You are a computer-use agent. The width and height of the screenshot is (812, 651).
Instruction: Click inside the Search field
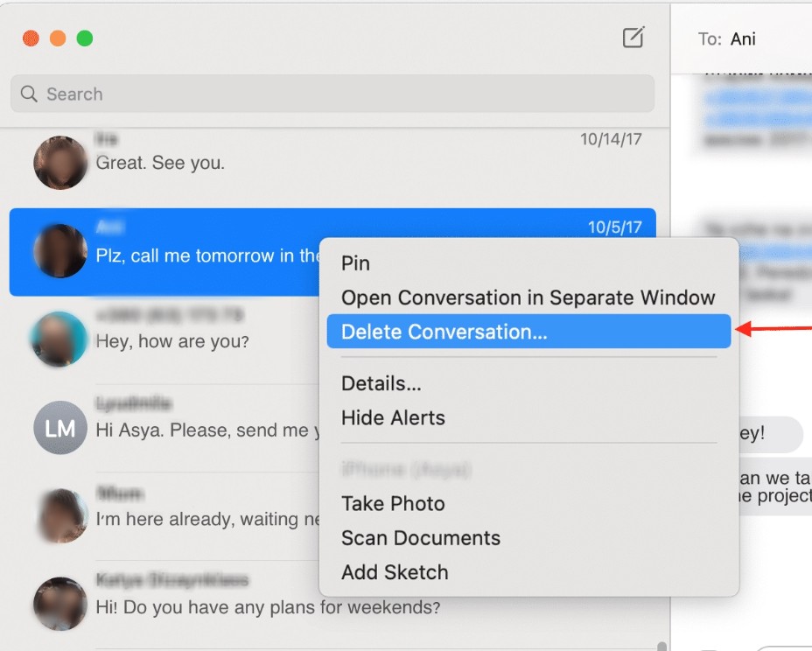tap(175, 94)
